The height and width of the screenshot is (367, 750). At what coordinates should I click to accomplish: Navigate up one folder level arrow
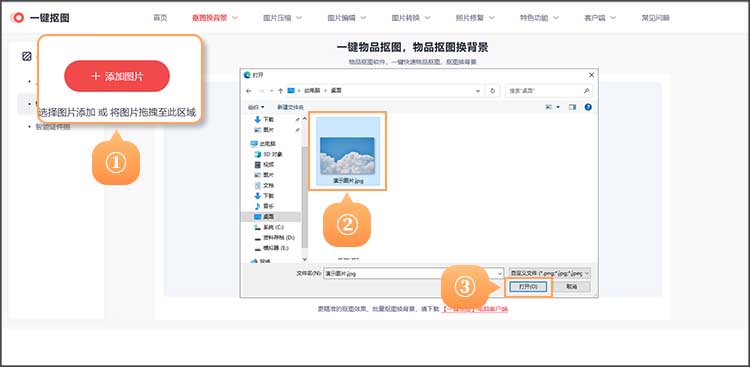[x=280, y=90]
